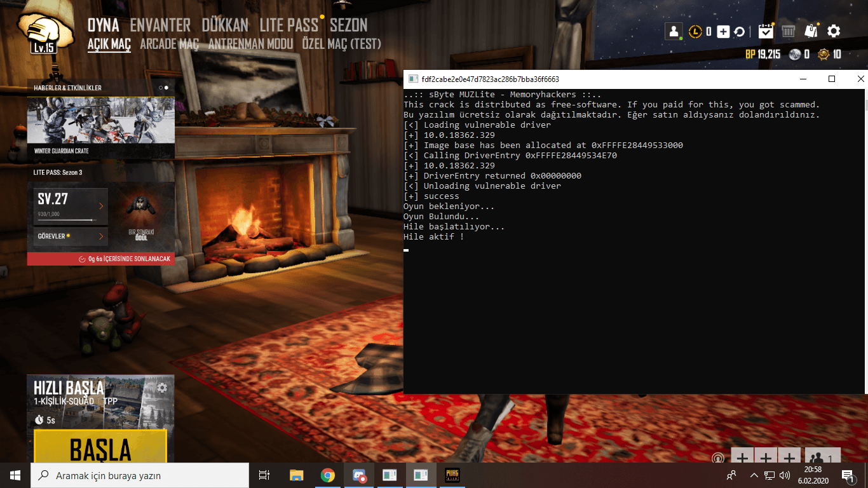Add L-coins with the white plus button

pos(723,31)
